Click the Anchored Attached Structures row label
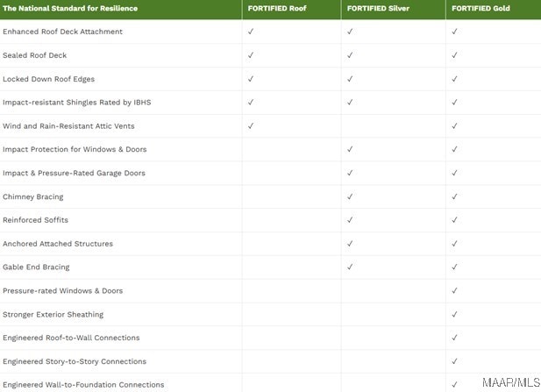 pyautogui.click(x=58, y=244)
